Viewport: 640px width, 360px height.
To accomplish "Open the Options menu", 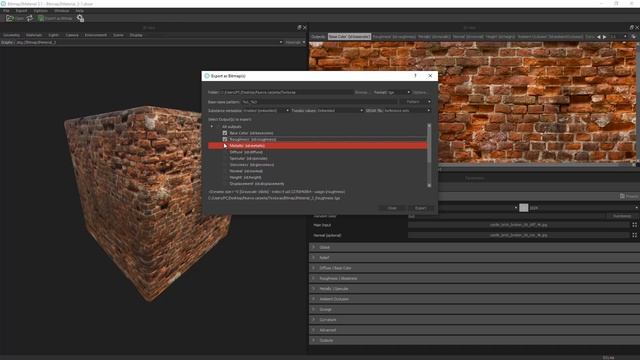I will [40, 11].
